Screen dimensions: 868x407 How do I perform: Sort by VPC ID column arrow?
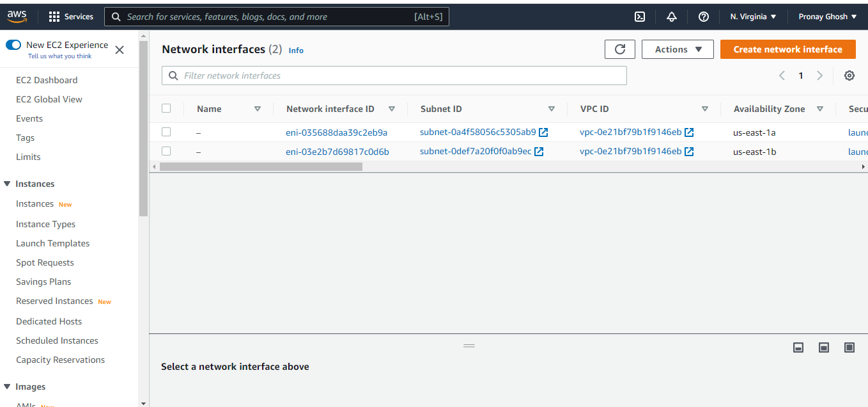click(x=705, y=109)
